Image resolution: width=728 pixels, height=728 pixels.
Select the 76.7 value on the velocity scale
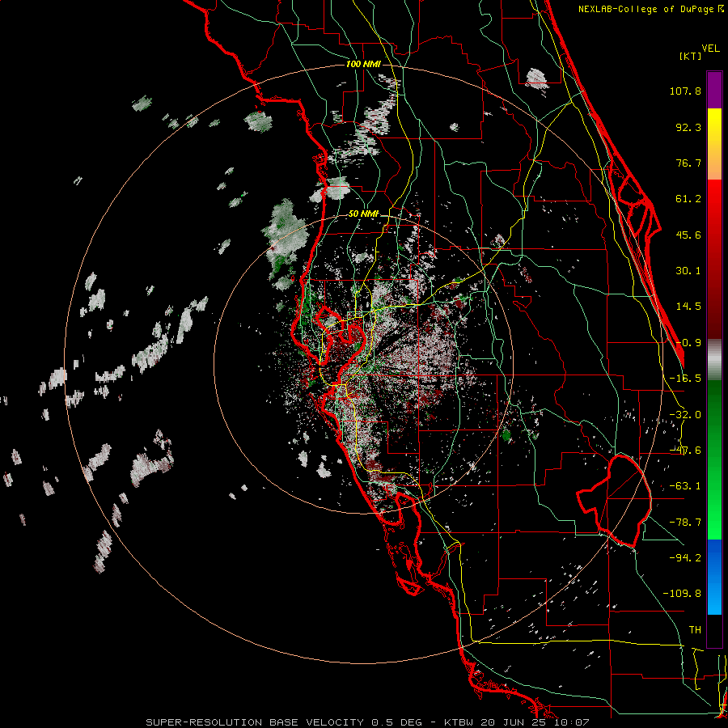tap(688, 163)
